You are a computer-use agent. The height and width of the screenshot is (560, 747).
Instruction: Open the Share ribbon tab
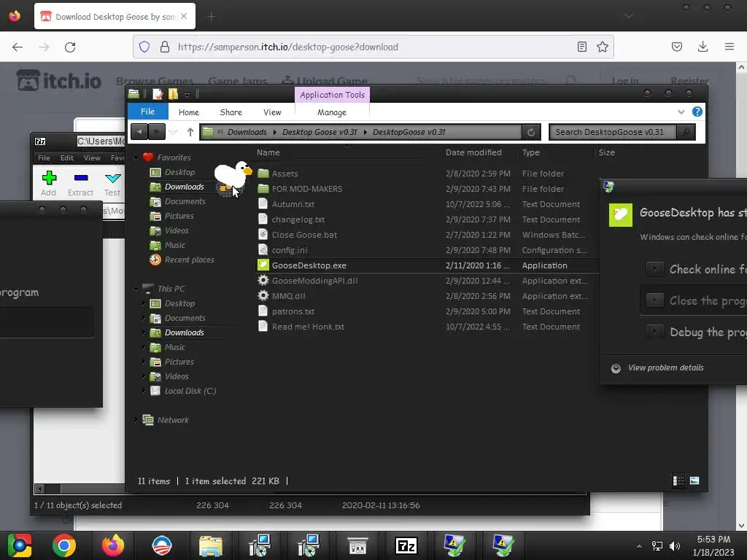[x=231, y=112]
